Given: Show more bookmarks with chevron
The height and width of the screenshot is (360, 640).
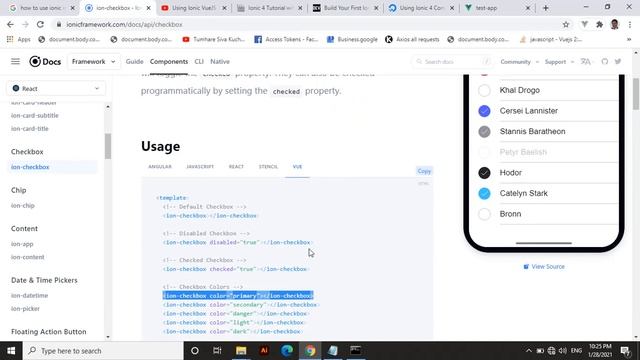Looking at the screenshot, I should pyautogui.click(x=629, y=39).
